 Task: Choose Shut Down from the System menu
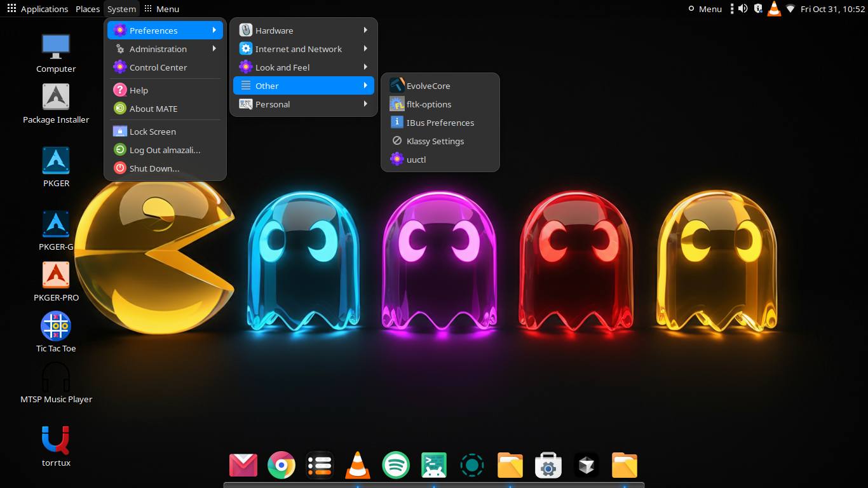point(165,168)
